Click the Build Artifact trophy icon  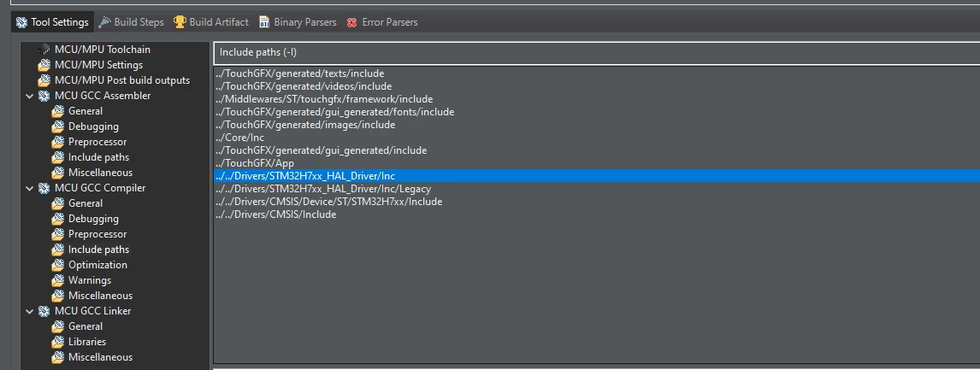coord(180,22)
